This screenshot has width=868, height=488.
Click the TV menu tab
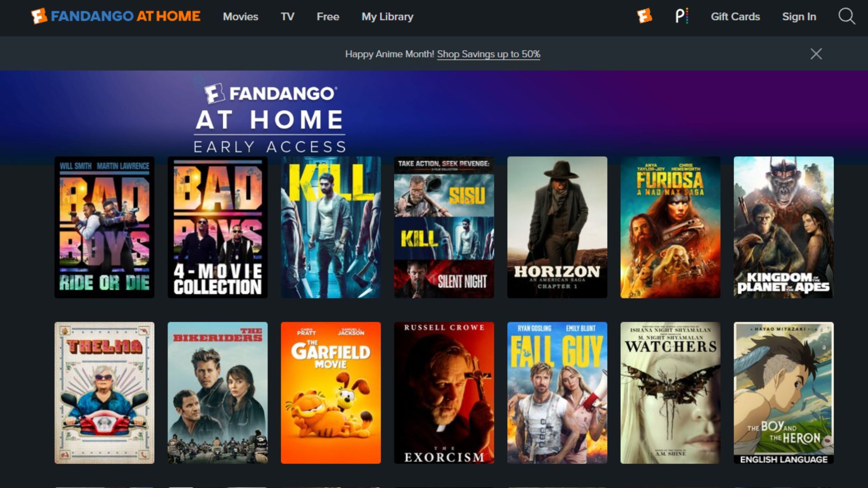(x=287, y=16)
